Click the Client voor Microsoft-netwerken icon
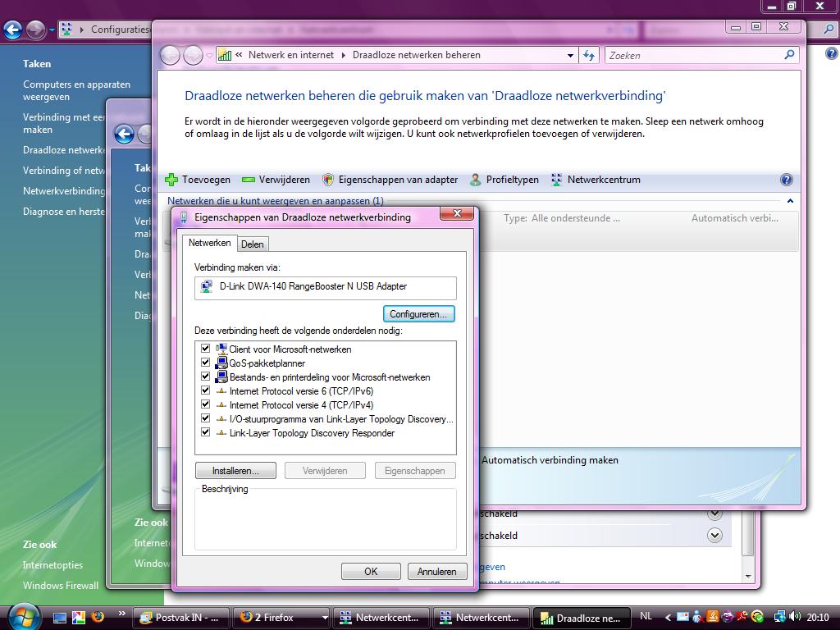The height and width of the screenshot is (630, 840). pyautogui.click(x=221, y=349)
